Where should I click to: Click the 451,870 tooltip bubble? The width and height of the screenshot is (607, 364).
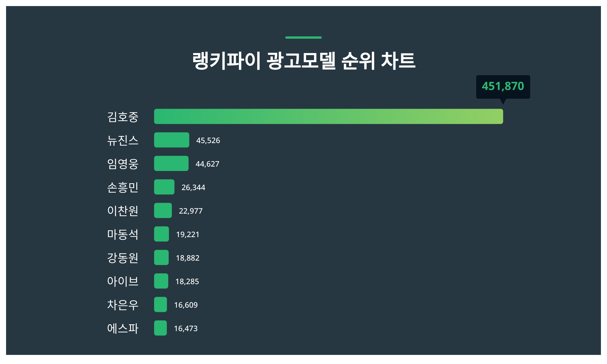coord(503,86)
